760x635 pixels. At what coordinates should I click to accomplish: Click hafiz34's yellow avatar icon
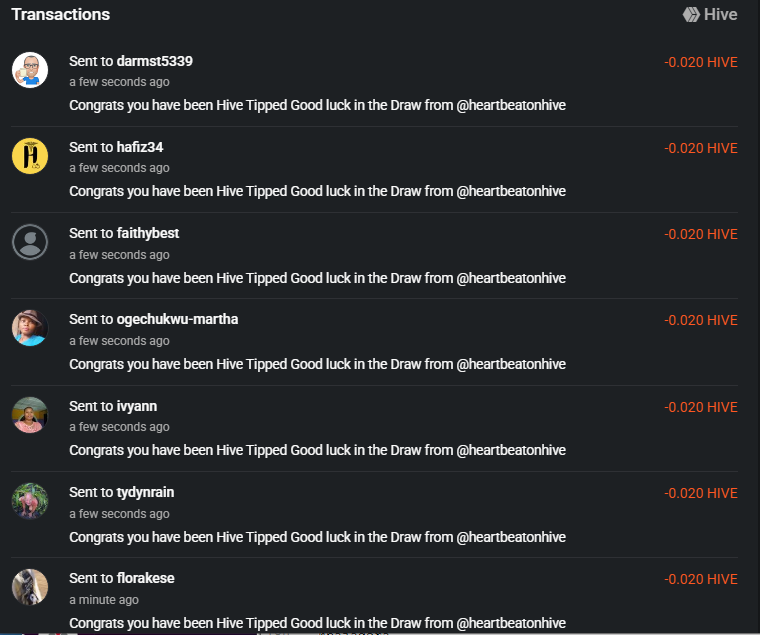[x=30, y=156]
